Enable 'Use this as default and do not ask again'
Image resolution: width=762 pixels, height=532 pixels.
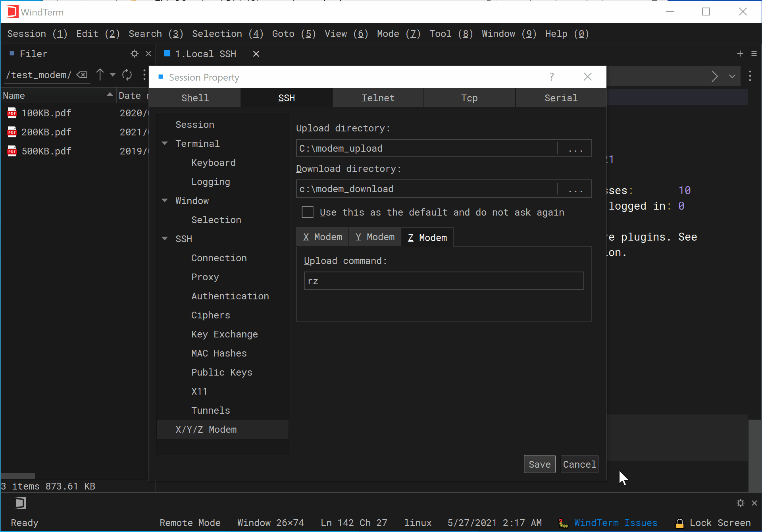tap(308, 212)
